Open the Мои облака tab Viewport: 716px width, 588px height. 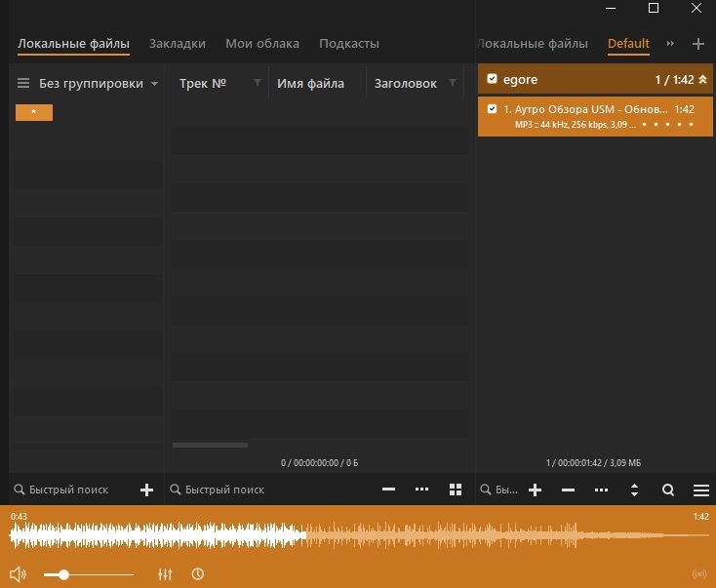(262, 43)
